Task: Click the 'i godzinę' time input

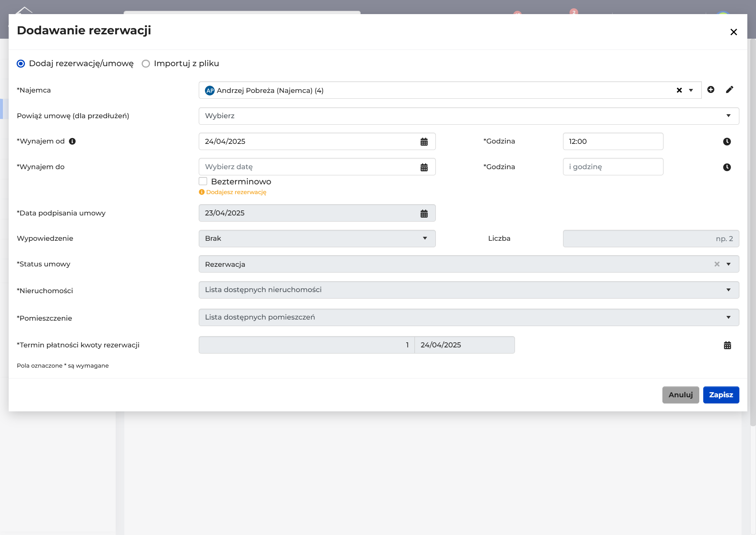Action: pyautogui.click(x=613, y=167)
